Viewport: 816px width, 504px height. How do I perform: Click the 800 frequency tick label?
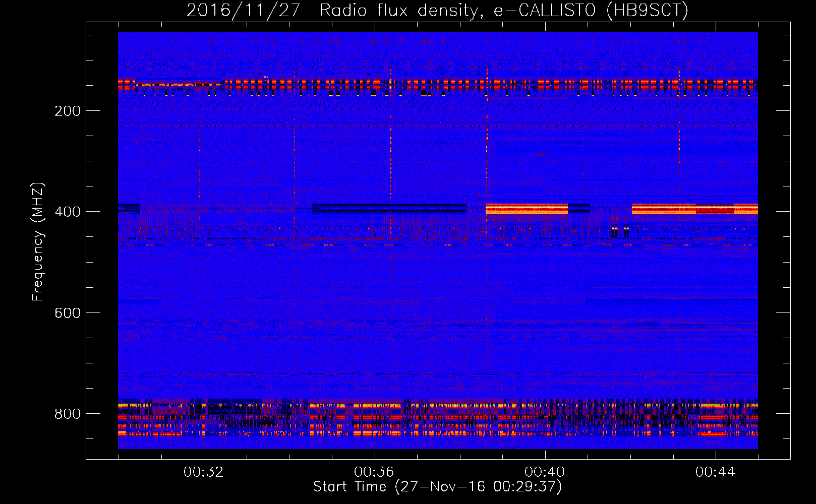point(68,414)
